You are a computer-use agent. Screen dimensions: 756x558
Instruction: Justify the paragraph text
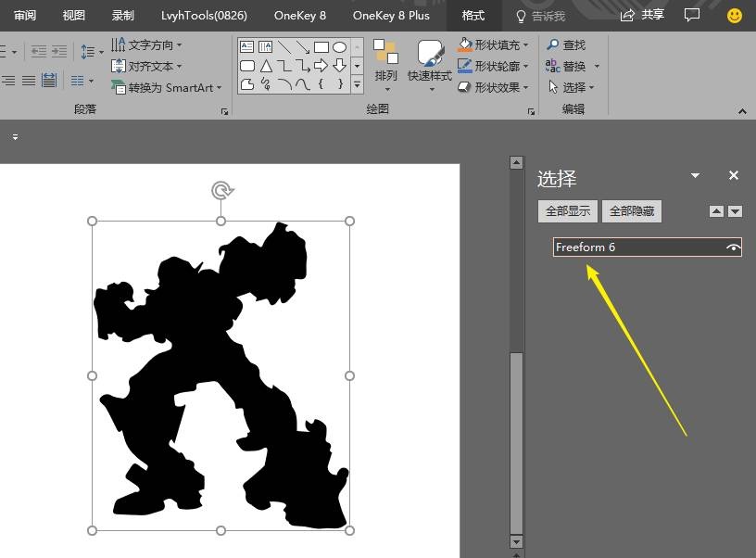pyautogui.click(x=29, y=81)
